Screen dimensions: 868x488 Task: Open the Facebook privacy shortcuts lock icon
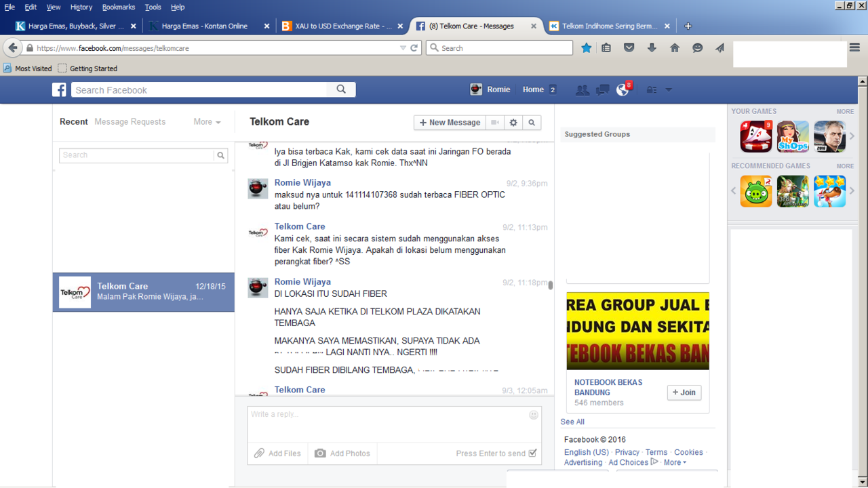(x=652, y=89)
